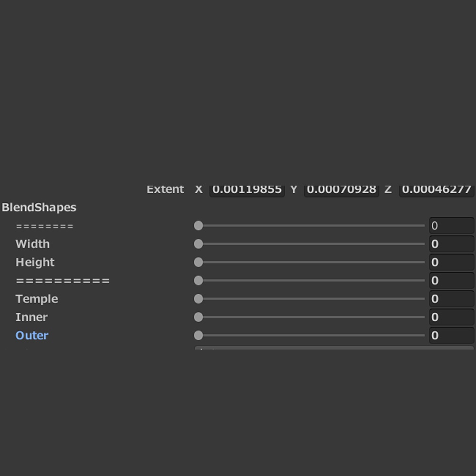
Task: Click the Width blendshape slider handle
Action: 198,244
